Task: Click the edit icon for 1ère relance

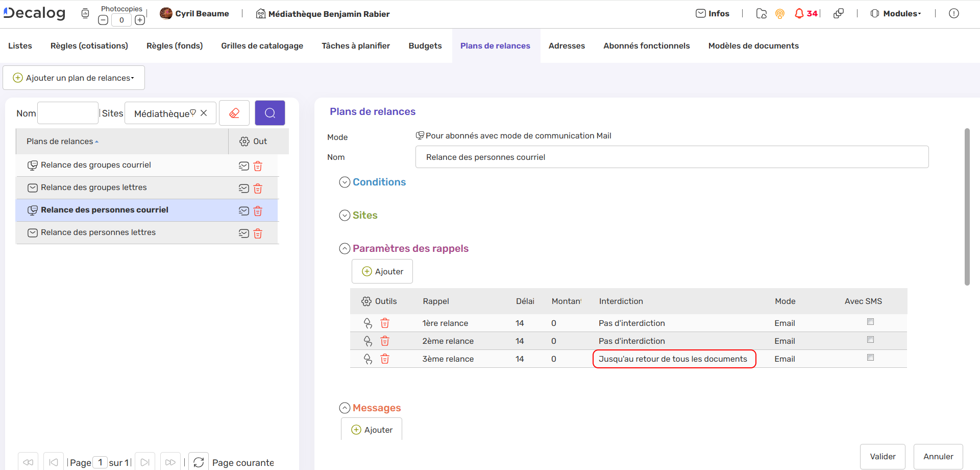Action: (367, 323)
